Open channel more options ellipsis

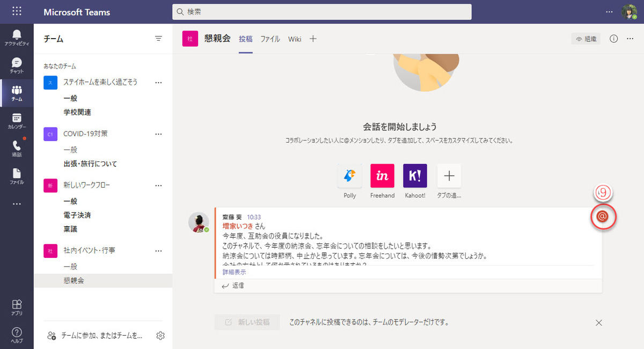coord(630,39)
